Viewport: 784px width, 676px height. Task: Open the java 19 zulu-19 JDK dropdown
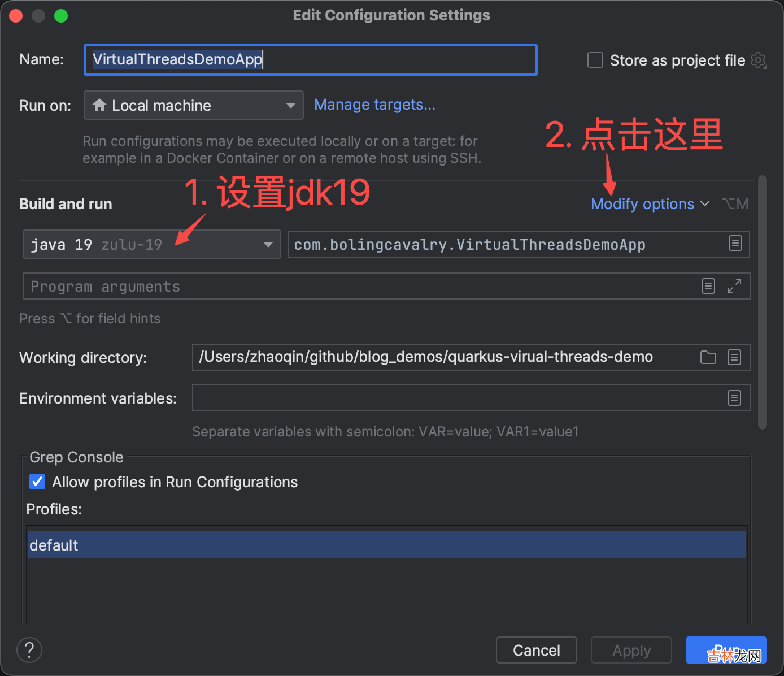[x=151, y=244]
